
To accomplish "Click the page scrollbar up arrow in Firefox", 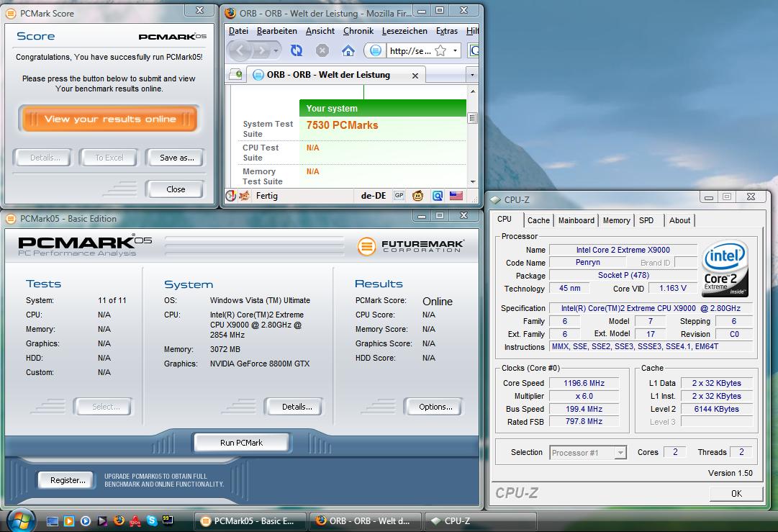I will 472,91.
